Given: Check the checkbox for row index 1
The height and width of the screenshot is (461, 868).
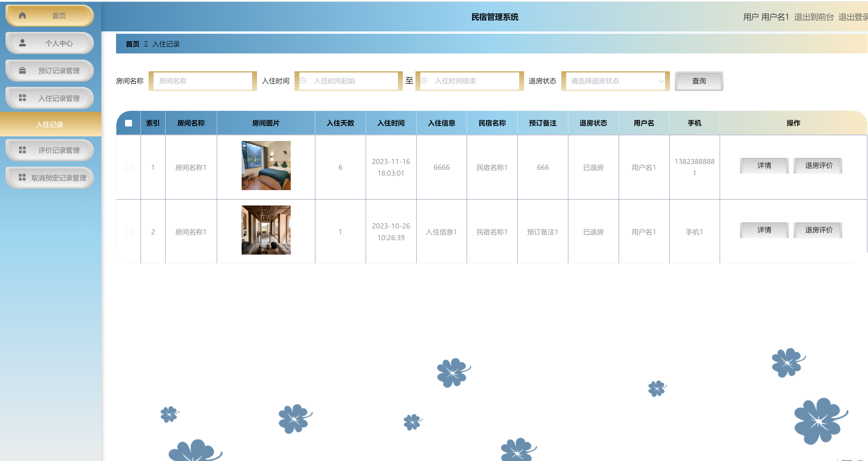Looking at the screenshot, I should [x=128, y=167].
